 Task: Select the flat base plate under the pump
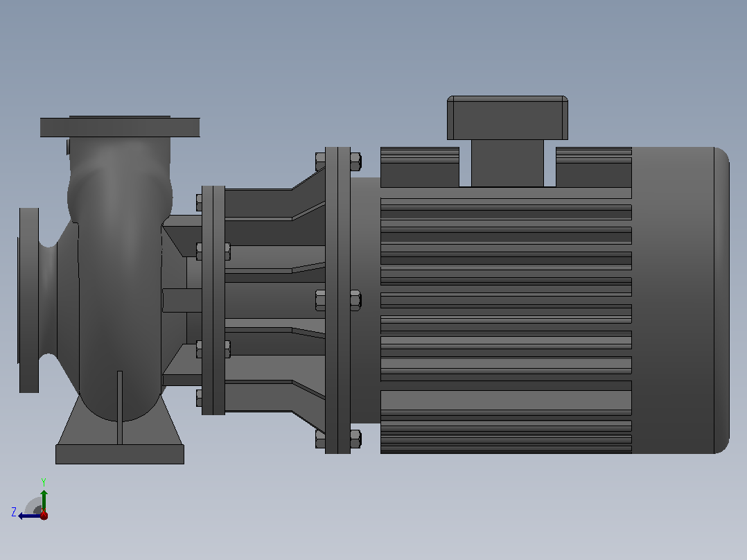(x=120, y=454)
